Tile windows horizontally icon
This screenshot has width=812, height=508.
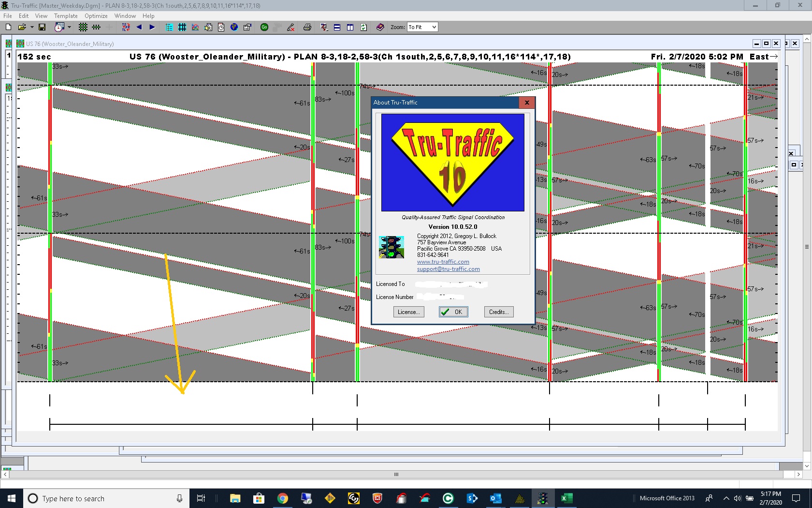(x=337, y=27)
